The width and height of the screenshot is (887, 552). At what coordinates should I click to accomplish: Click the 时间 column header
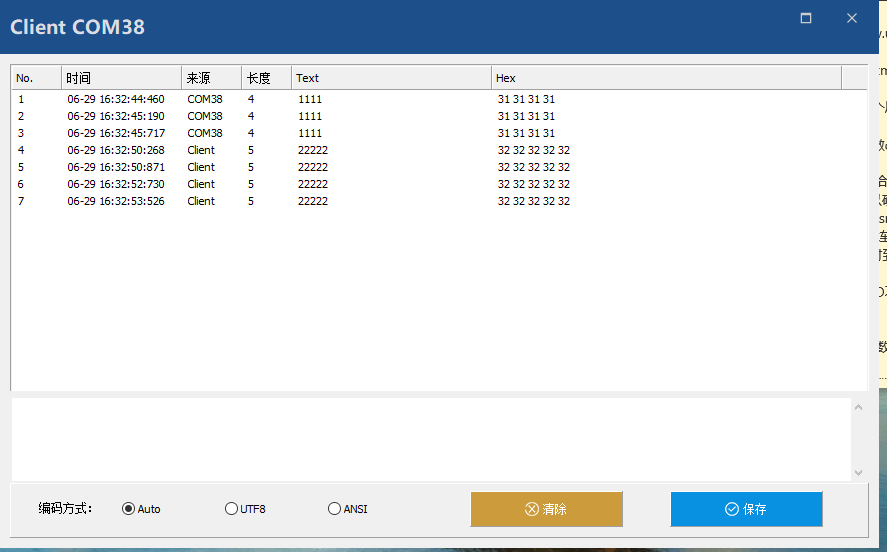pos(120,78)
